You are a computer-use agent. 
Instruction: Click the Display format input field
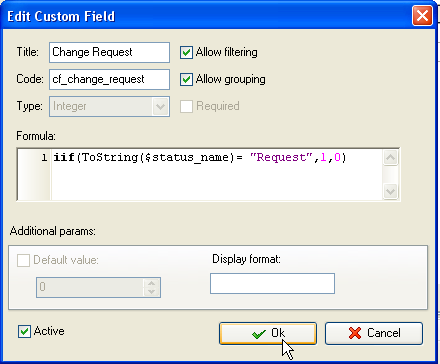tap(272, 283)
